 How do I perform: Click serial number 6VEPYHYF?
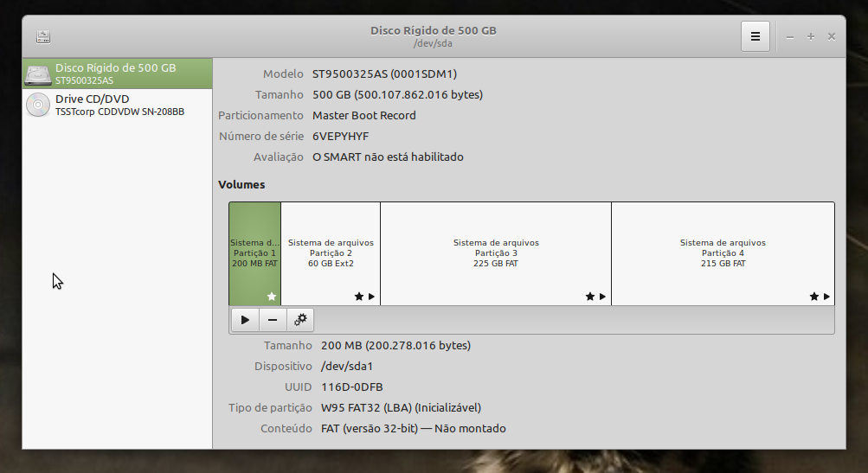point(340,136)
